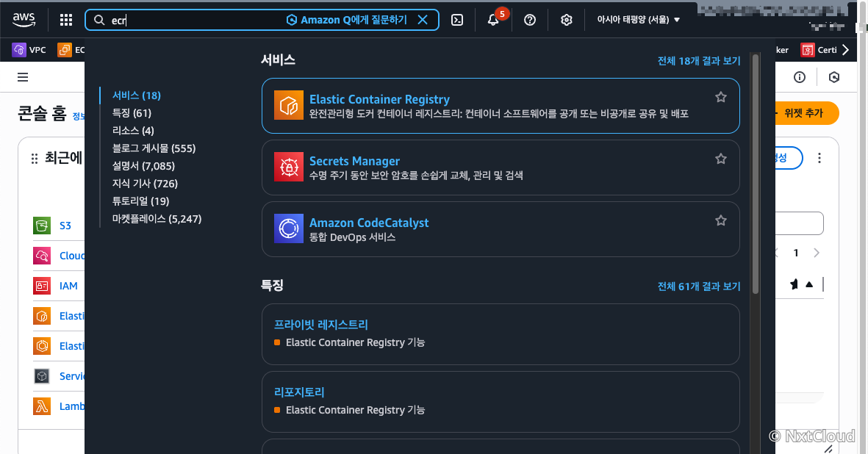Filter results by 지식 기사 (726)
Viewport: 868px width, 454px height.
[x=145, y=184]
